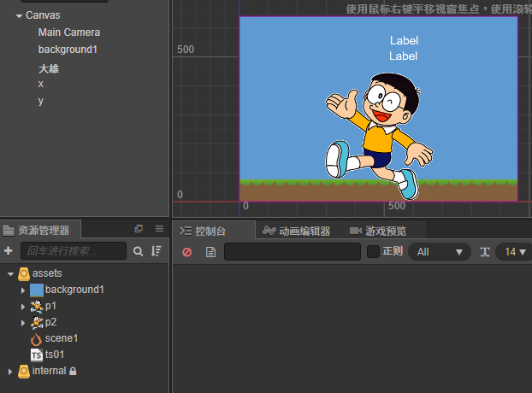
Task: Open the font size 14 dropdown
Action: pyautogui.click(x=514, y=252)
